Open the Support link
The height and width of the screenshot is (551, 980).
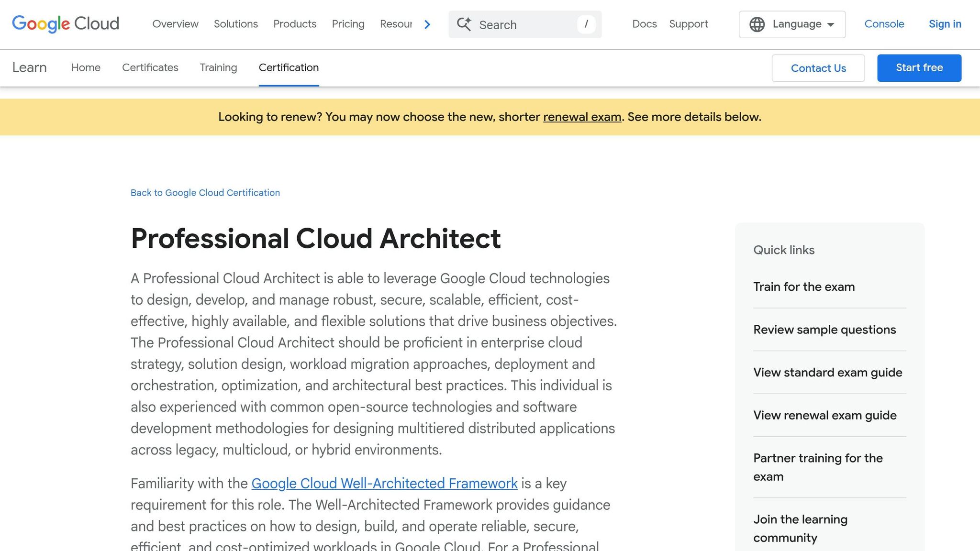[689, 24]
